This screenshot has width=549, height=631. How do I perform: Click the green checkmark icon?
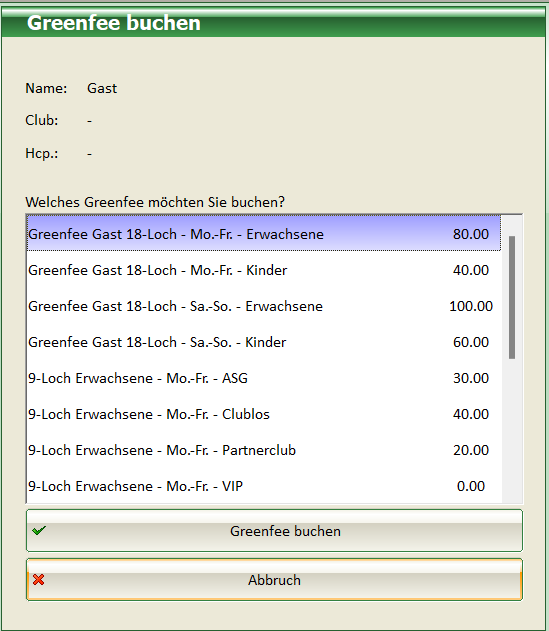click(x=39, y=531)
